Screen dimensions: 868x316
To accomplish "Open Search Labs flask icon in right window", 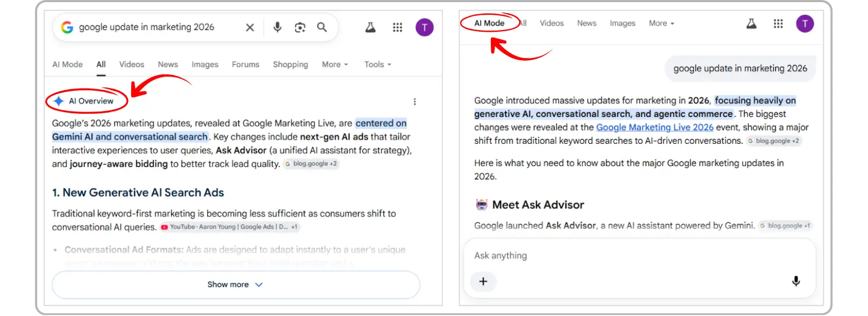I will click(x=752, y=24).
